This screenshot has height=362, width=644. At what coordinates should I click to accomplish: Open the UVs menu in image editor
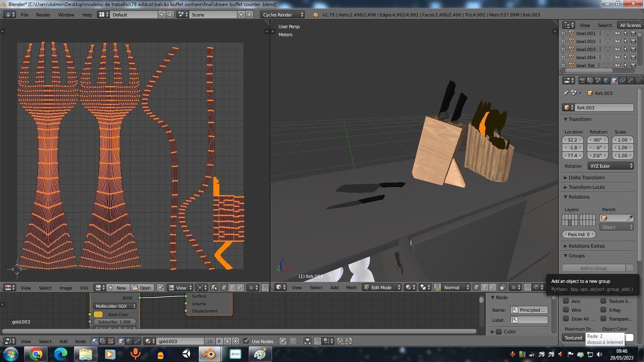pos(84,288)
